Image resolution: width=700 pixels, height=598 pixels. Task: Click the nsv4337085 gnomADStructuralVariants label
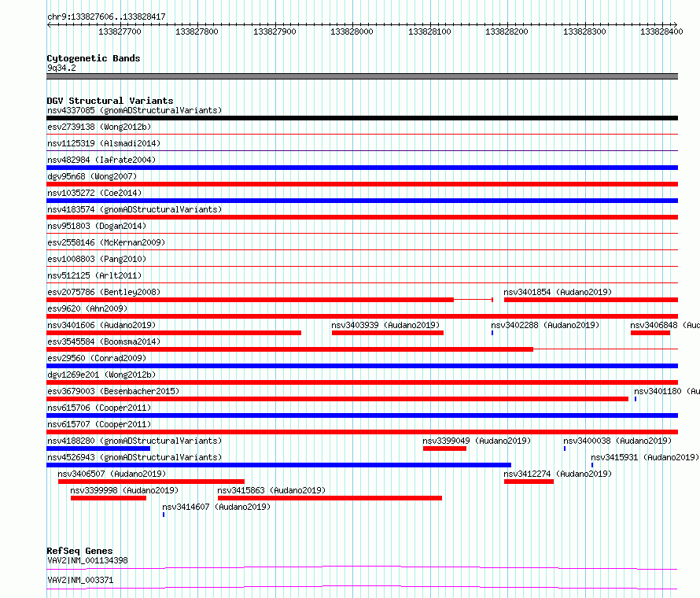[x=134, y=110]
